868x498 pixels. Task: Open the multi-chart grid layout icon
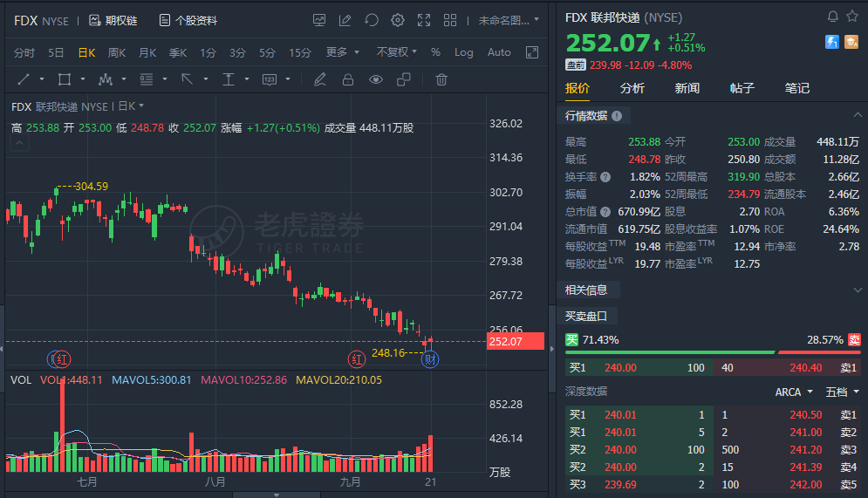450,20
